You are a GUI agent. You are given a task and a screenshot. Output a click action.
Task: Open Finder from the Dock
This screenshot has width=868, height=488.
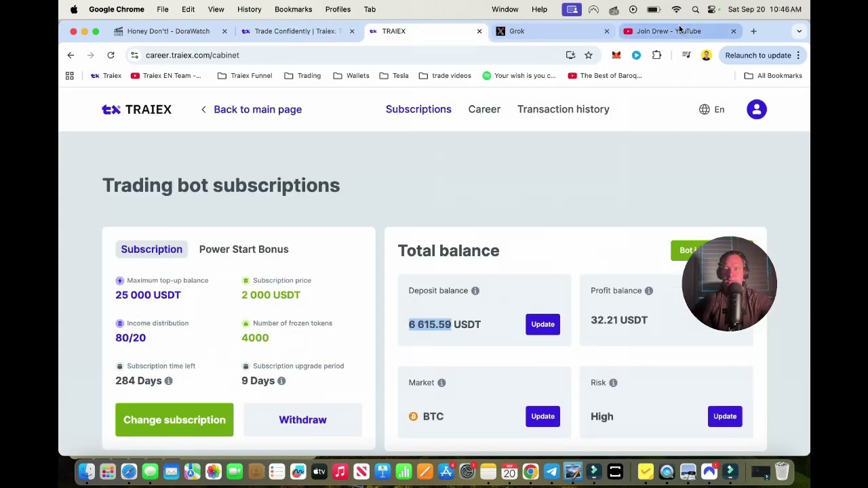coord(87,471)
